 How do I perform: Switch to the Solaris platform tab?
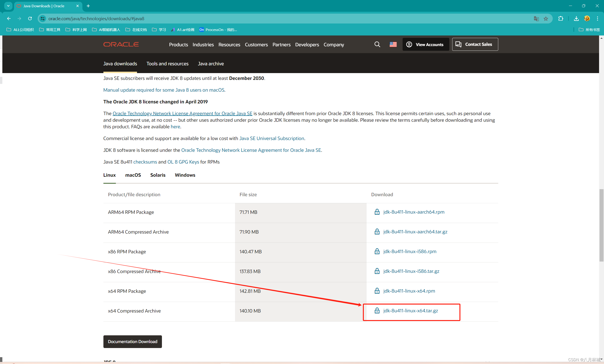click(x=158, y=175)
